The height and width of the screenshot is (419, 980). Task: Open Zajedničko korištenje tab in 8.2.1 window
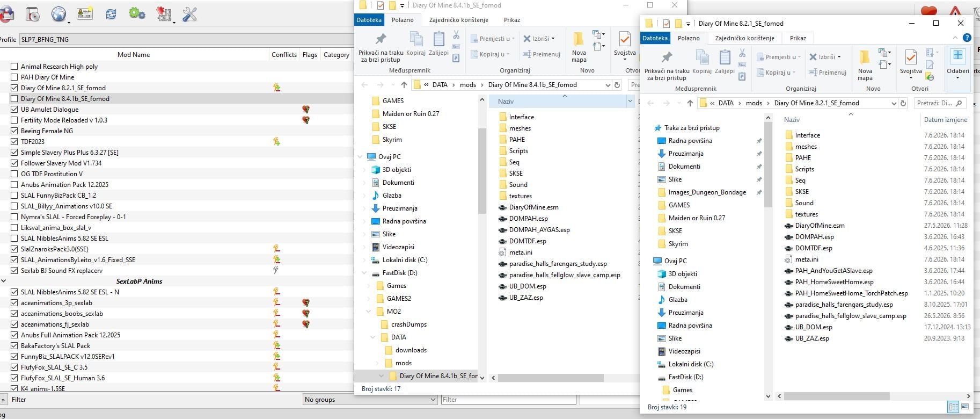[744, 38]
